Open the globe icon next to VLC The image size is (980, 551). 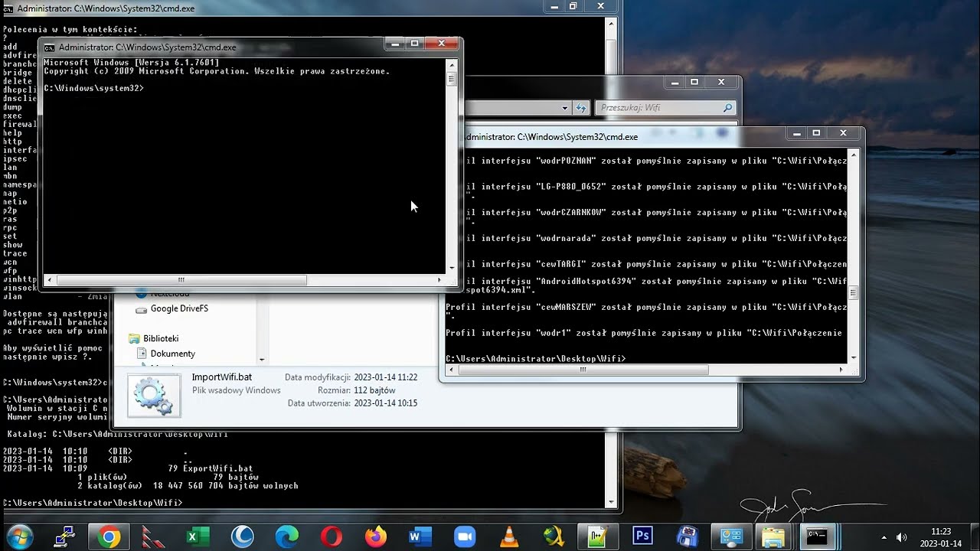(553, 537)
